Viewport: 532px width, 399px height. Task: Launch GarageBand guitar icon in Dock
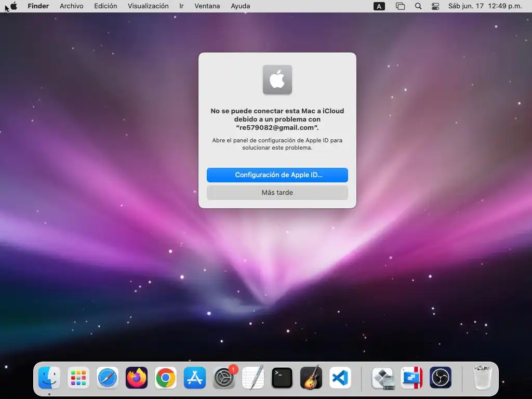pos(311,378)
